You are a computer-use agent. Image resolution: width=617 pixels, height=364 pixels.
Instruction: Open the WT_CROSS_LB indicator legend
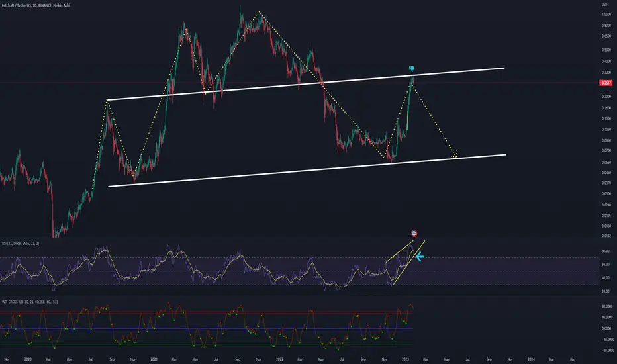tap(30, 302)
